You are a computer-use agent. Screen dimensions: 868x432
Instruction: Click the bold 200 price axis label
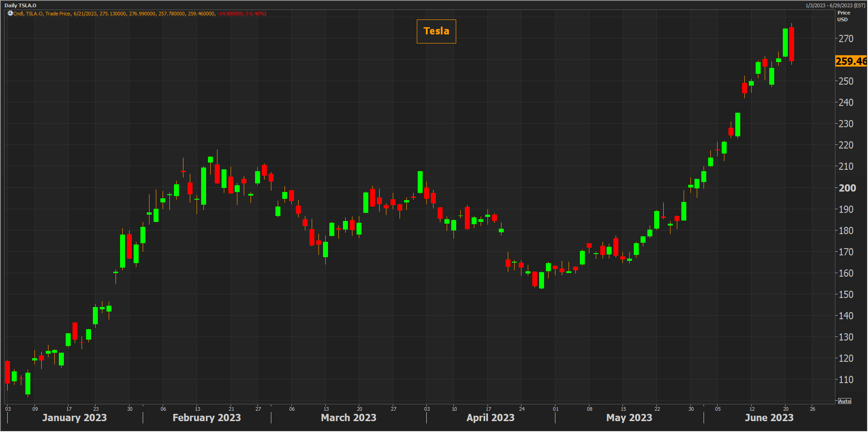click(847, 188)
